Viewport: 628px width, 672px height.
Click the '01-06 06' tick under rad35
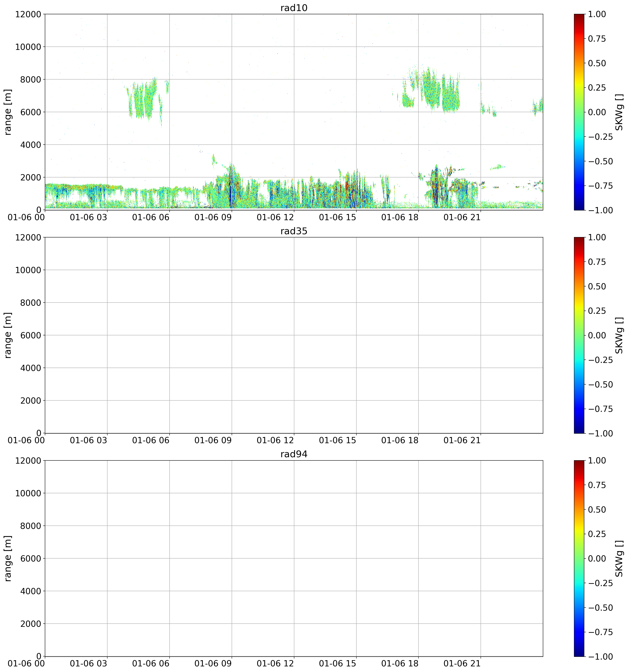pyautogui.click(x=151, y=440)
